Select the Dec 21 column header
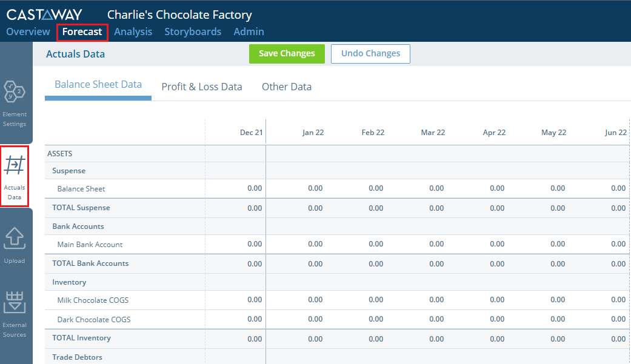Screen dimensions: 631x364 252,132
